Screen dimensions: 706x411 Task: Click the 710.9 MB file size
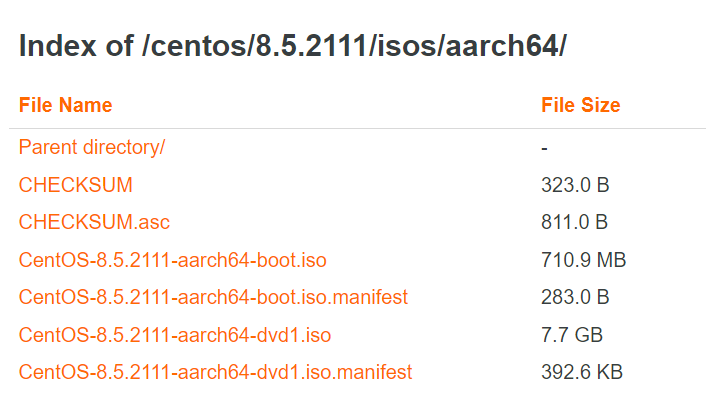click(x=583, y=260)
